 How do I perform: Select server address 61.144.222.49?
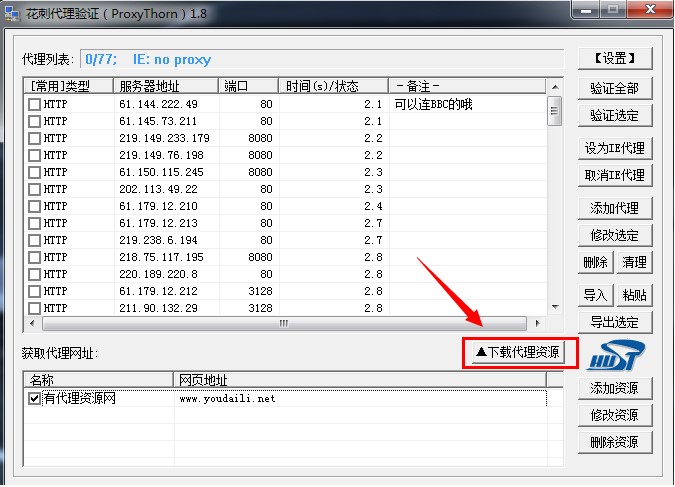(x=158, y=105)
